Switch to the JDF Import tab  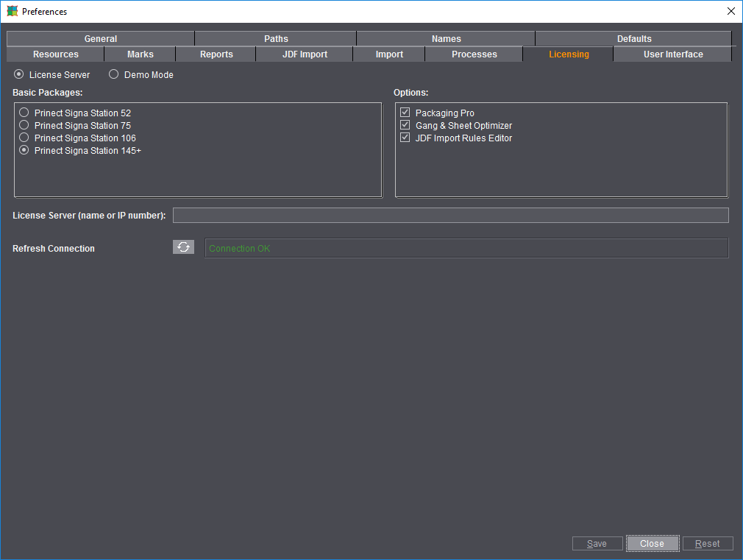pos(305,54)
